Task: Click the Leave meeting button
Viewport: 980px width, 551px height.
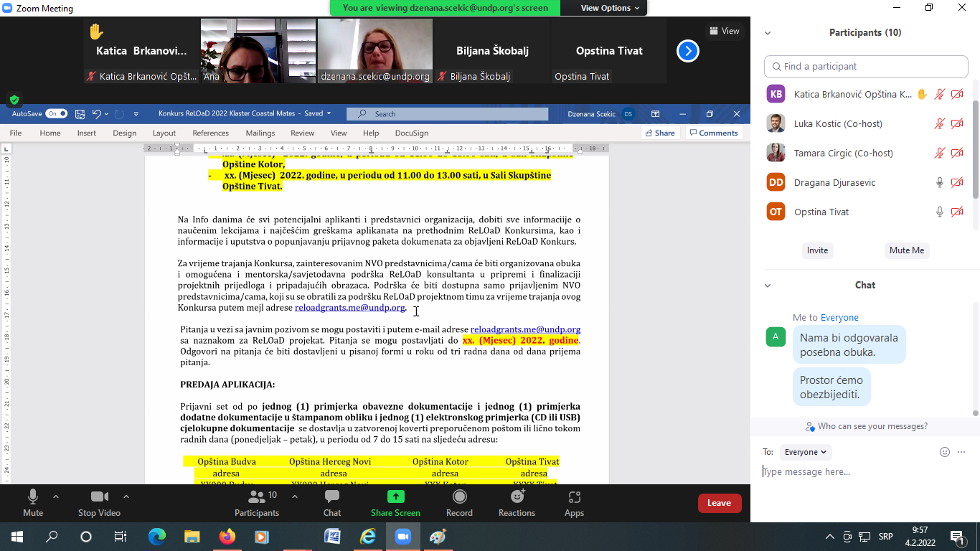Action: pos(720,503)
